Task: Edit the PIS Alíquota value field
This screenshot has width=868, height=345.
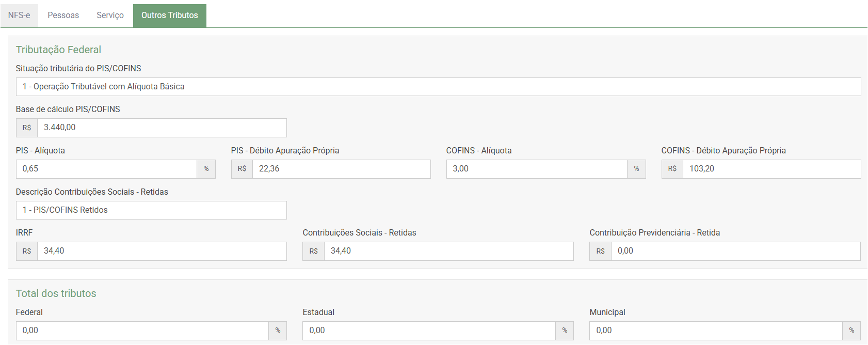Action: pyautogui.click(x=106, y=169)
